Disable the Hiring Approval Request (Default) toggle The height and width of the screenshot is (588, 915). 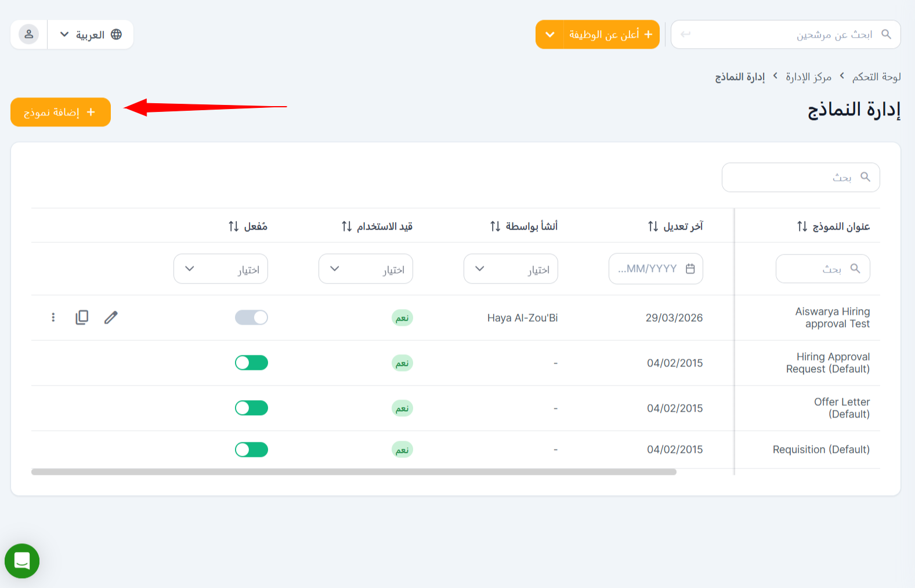click(251, 363)
